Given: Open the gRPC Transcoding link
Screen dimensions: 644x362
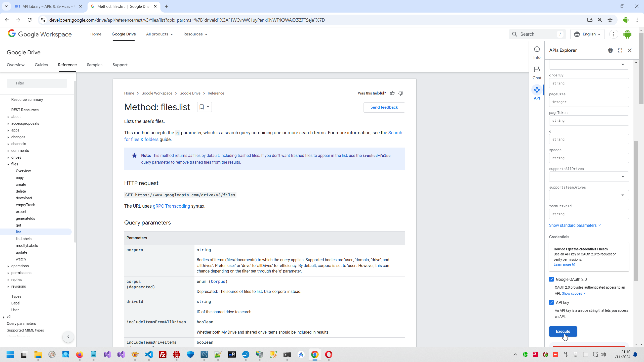Looking at the screenshot, I should pos(171,206).
